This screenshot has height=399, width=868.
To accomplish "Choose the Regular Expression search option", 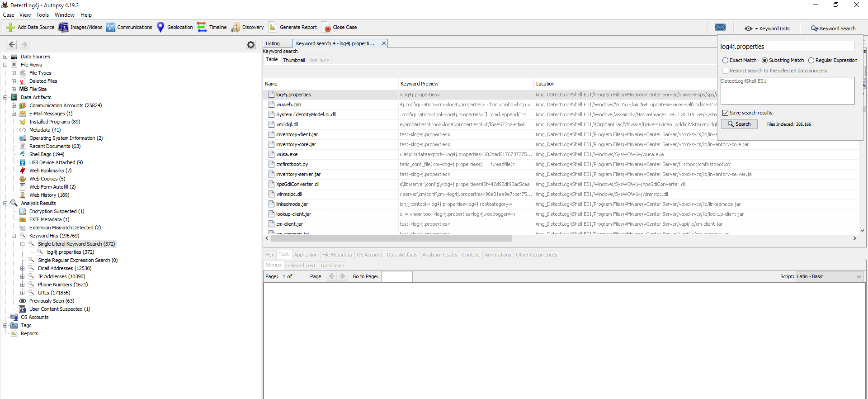I will 811,60.
